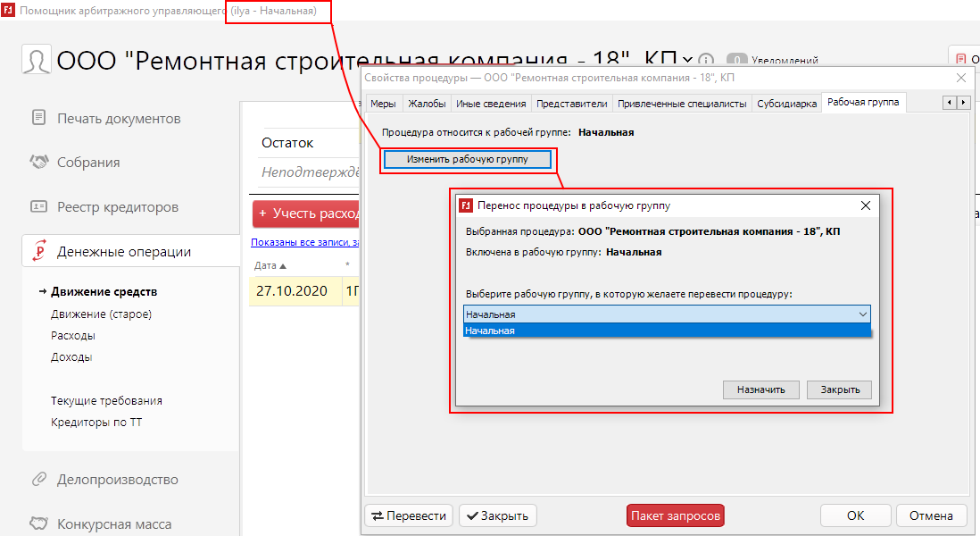Click the Назначить button
Image resolution: width=980 pixels, height=536 pixels.
tap(760, 389)
